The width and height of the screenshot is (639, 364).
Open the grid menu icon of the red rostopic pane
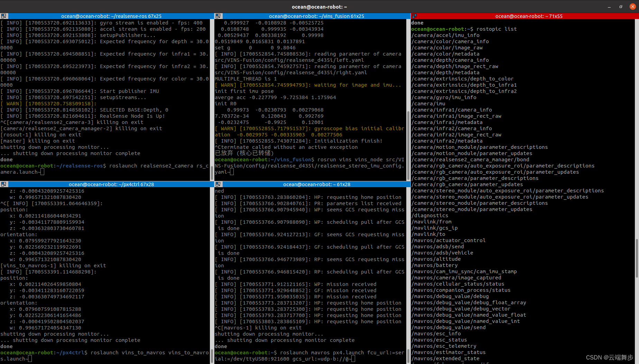(414, 16)
